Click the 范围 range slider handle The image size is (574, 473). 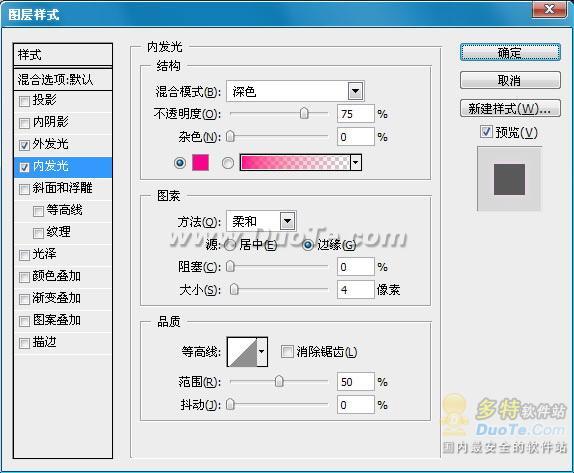click(x=279, y=381)
